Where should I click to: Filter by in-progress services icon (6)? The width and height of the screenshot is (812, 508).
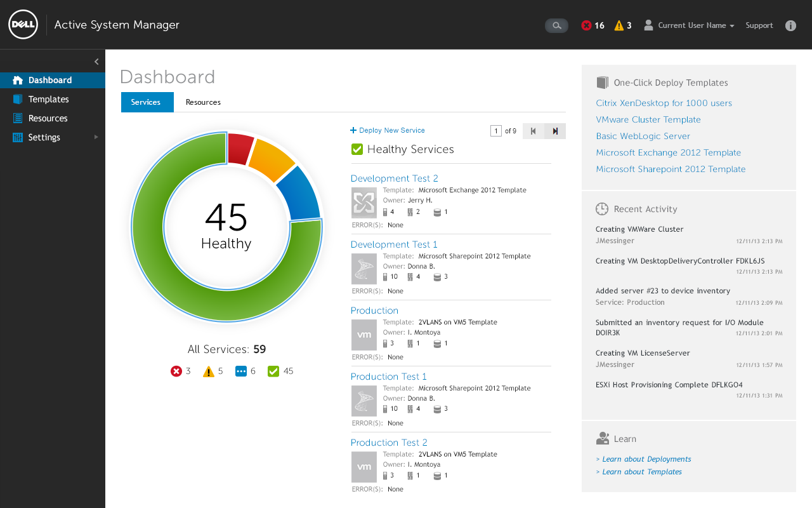coord(241,371)
